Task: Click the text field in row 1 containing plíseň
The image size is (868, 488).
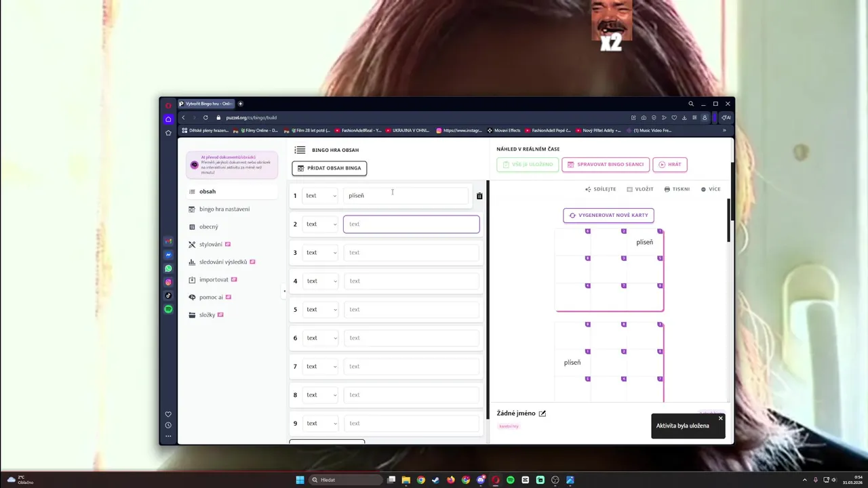Action: click(x=406, y=196)
